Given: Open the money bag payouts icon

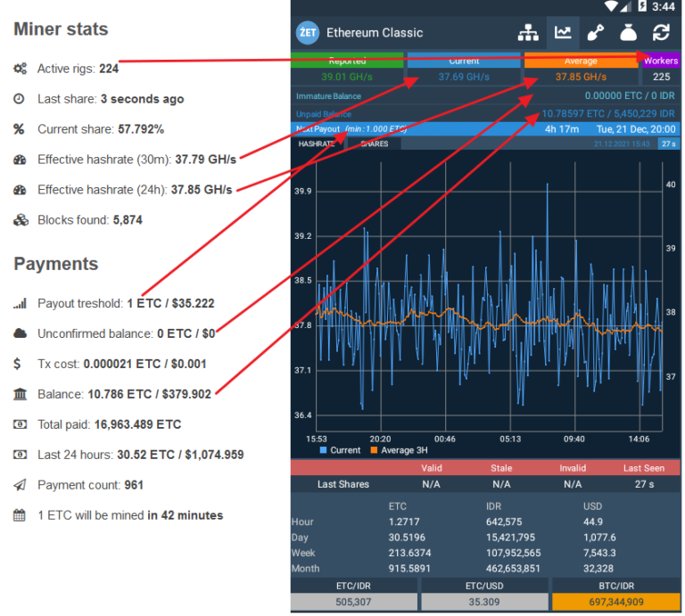Looking at the screenshot, I should tap(628, 33).
